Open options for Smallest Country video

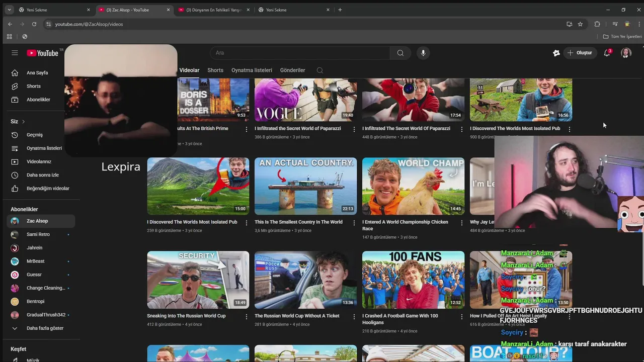tap(354, 223)
